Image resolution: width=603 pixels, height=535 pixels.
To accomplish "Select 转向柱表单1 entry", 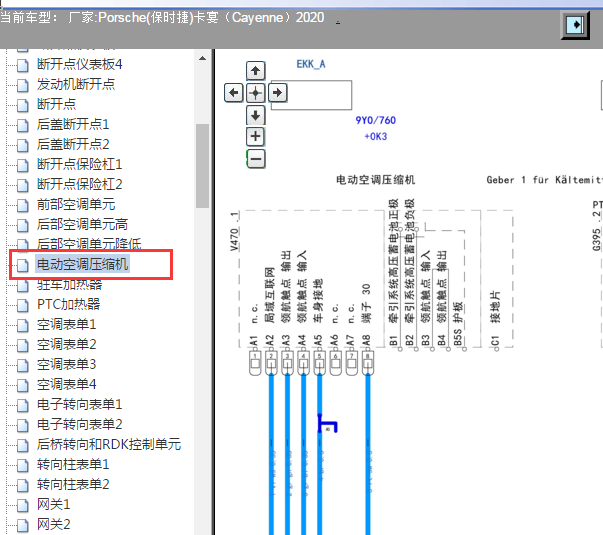I will pyautogui.click(x=73, y=465).
